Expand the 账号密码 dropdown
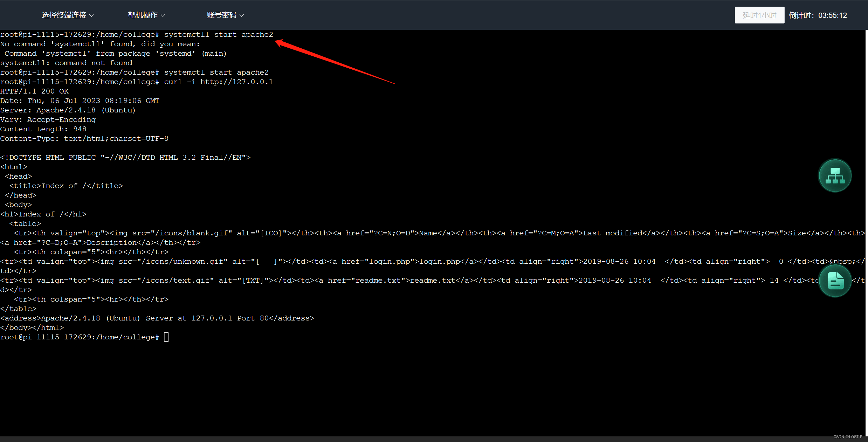This screenshot has width=868, height=442. 225,15
